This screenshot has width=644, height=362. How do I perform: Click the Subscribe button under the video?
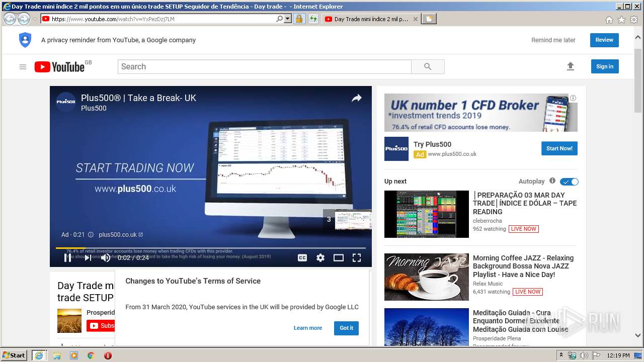101,326
